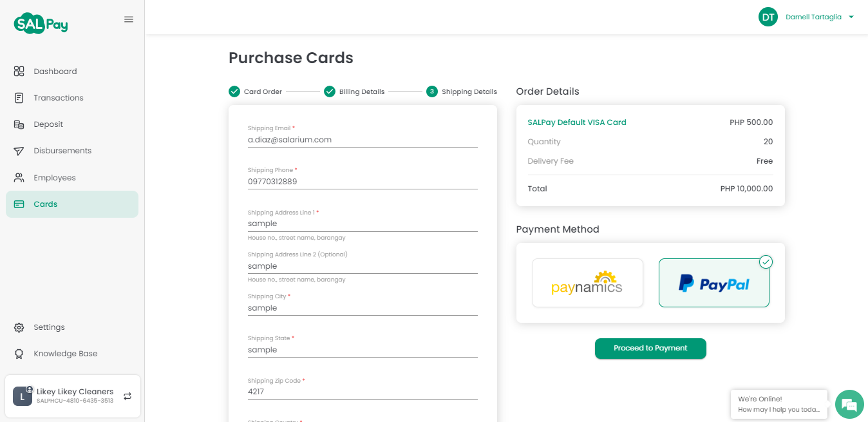Go back to Billing Details step label
868x422 pixels.
[x=362, y=92]
